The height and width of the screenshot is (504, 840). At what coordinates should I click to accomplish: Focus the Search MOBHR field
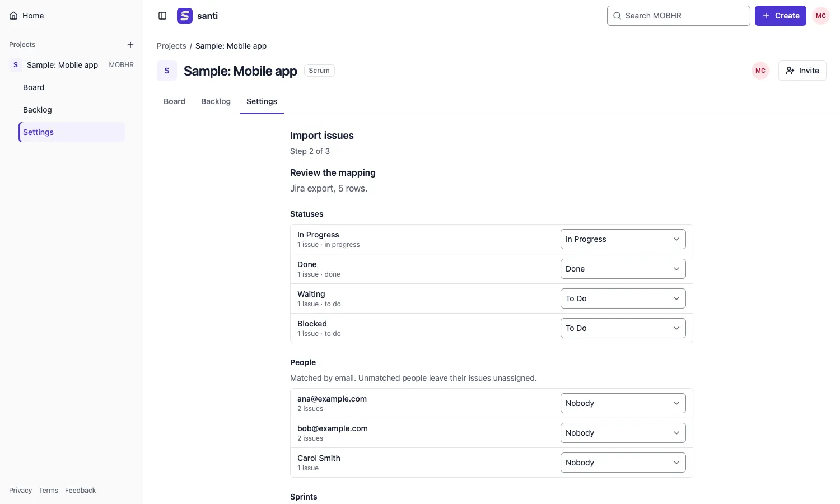click(x=679, y=16)
